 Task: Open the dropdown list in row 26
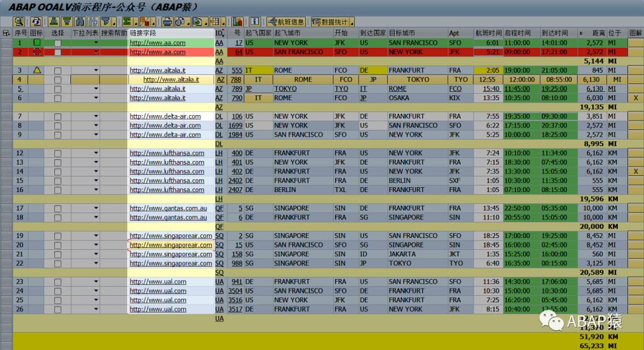[x=95, y=309]
